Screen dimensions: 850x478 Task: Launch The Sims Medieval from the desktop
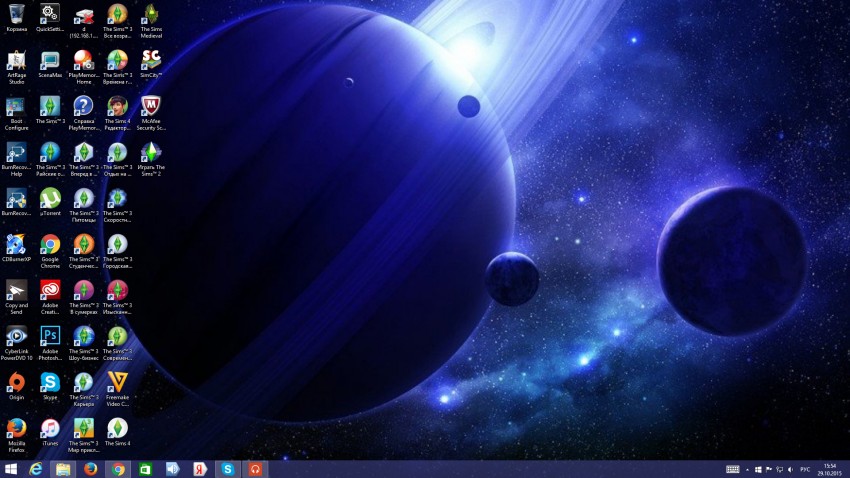click(x=151, y=14)
